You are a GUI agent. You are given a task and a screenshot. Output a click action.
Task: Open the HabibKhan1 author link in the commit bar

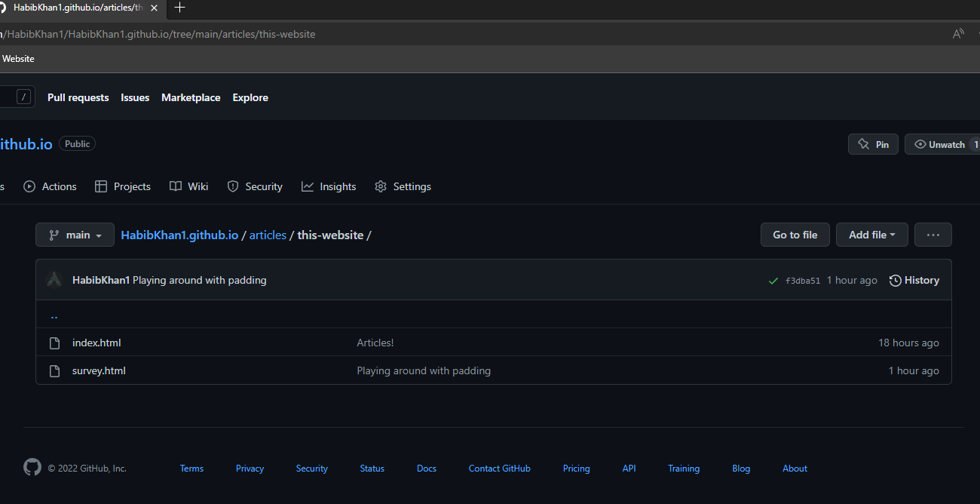click(101, 280)
